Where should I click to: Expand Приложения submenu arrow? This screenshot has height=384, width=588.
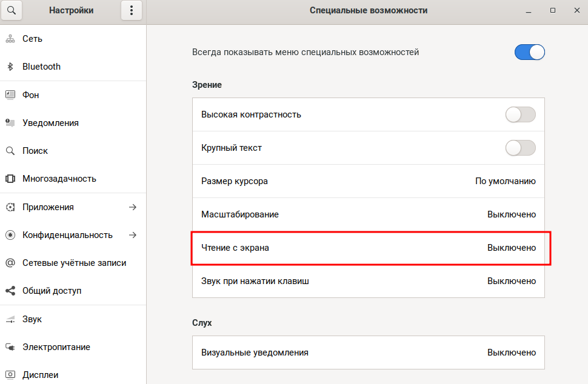(133, 207)
